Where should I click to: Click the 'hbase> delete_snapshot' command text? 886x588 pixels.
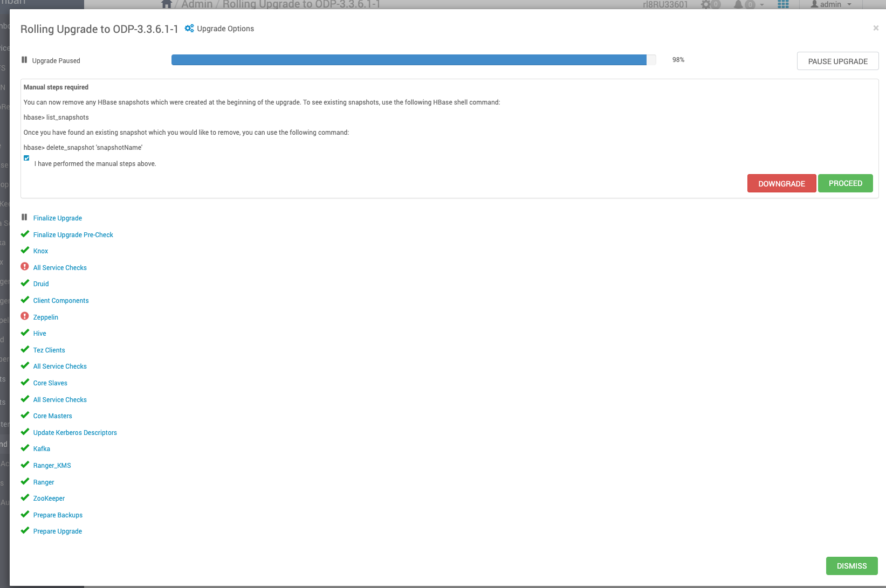(x=83, y=148)
